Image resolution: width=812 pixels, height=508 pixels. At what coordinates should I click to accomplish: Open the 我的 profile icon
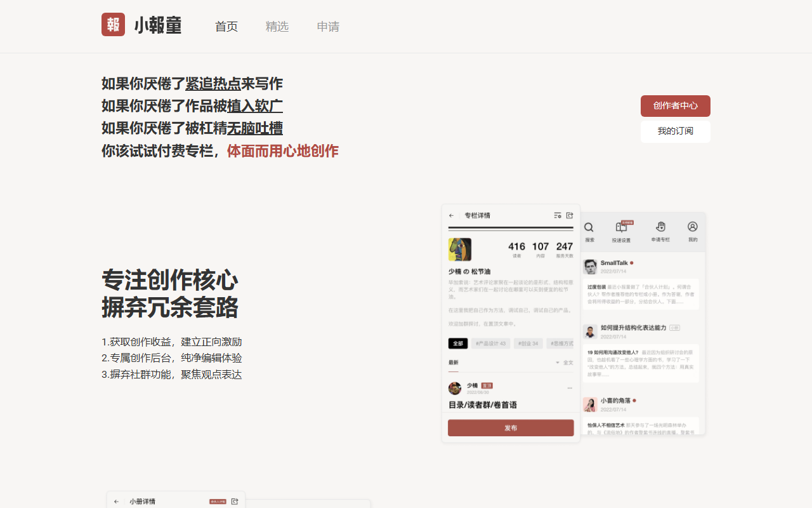tap(693, 227)
